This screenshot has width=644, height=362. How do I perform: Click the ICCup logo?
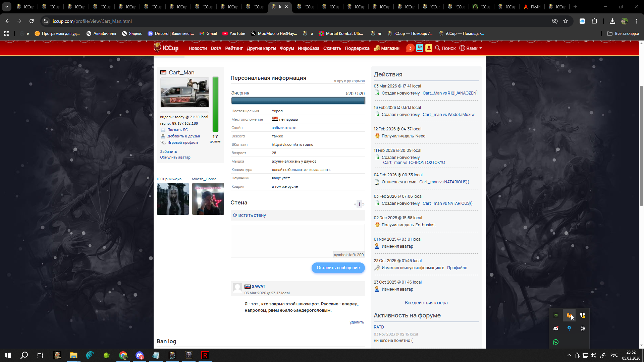pyautogui.click(x=166, y=48)
